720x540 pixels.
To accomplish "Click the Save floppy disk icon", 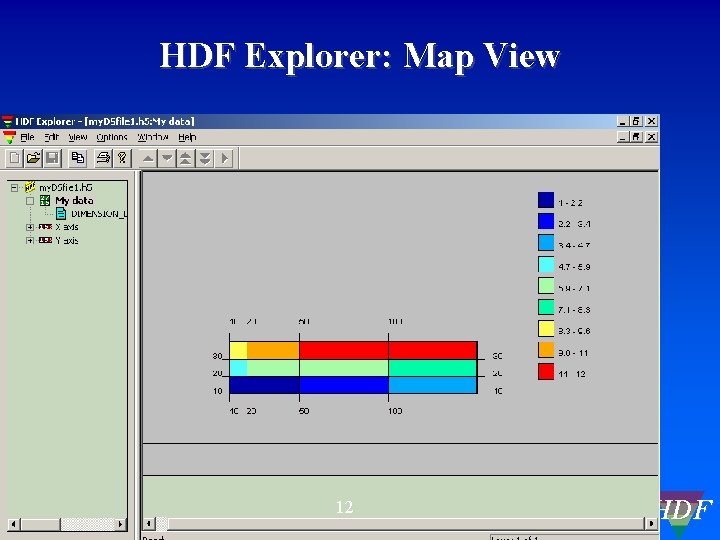I will 52,158.
